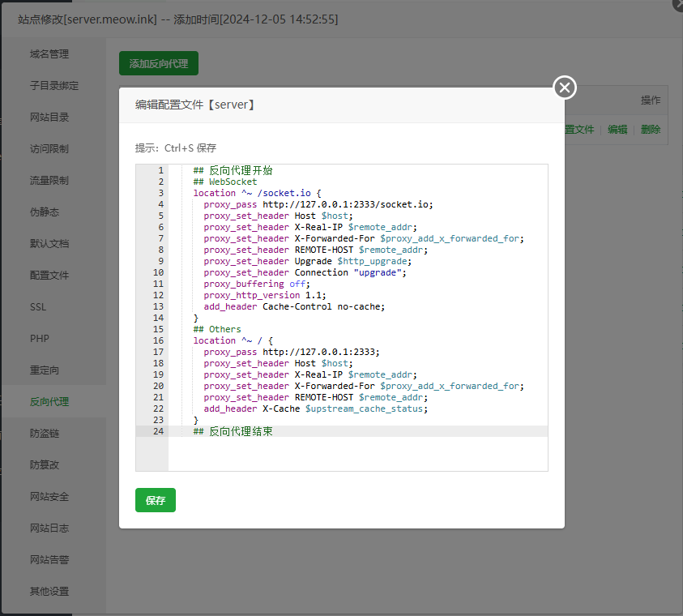Select the 网站目录 sidebar item
This screenshot has height=616, width=683.
pos(49,118)
